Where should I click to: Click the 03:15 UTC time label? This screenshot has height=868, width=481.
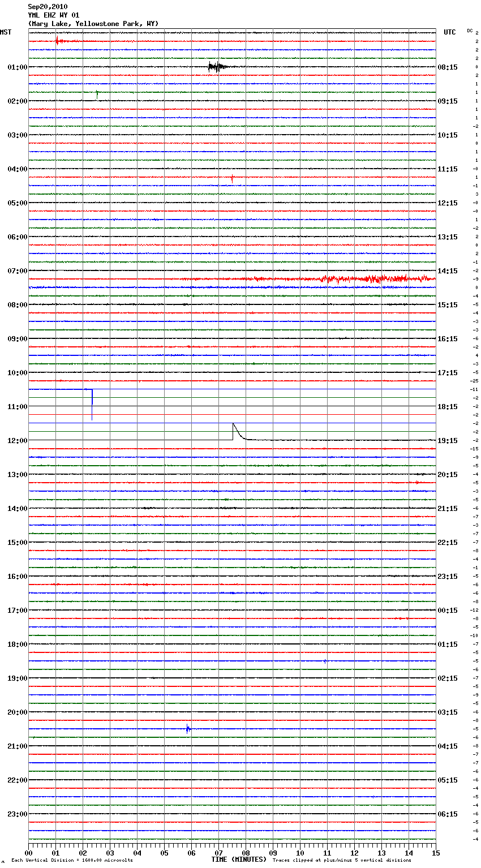coord(448,712)
